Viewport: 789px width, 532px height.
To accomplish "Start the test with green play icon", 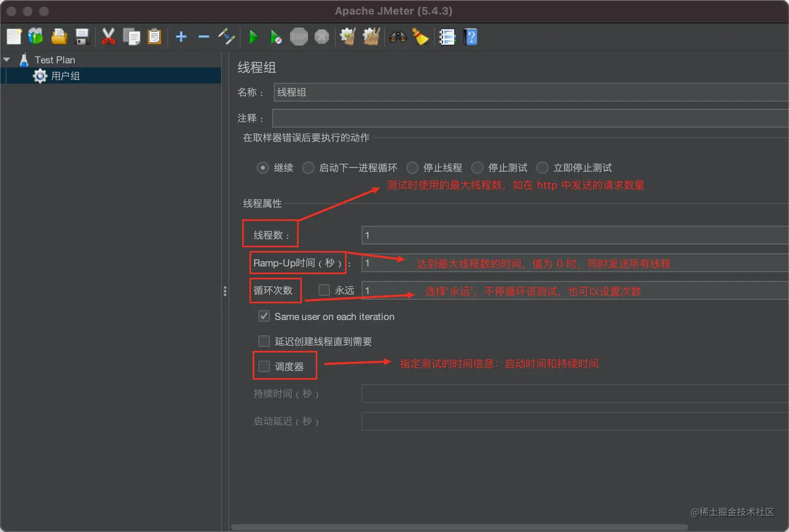I will click(x=254, y=37).
